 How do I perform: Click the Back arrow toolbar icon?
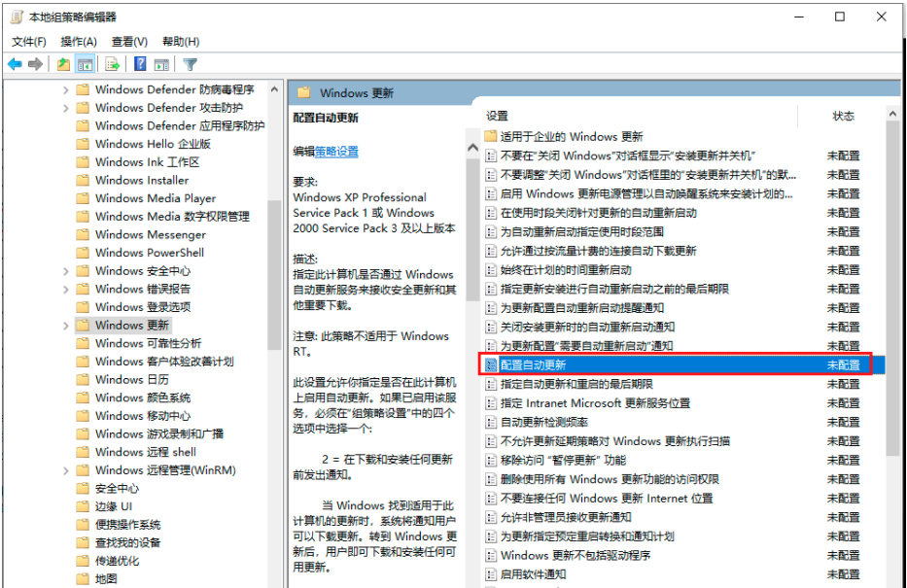(x=15, y=64)
